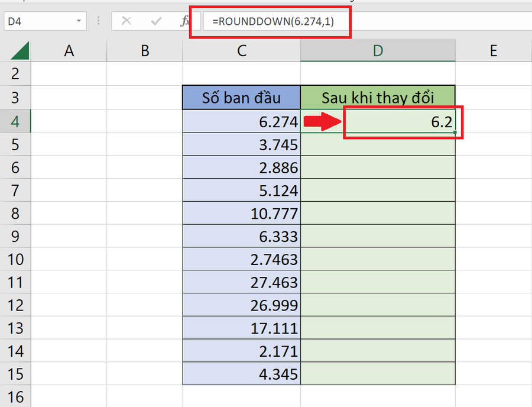
Task: Select the cell containing 3.745
Action: pos(242,144)
